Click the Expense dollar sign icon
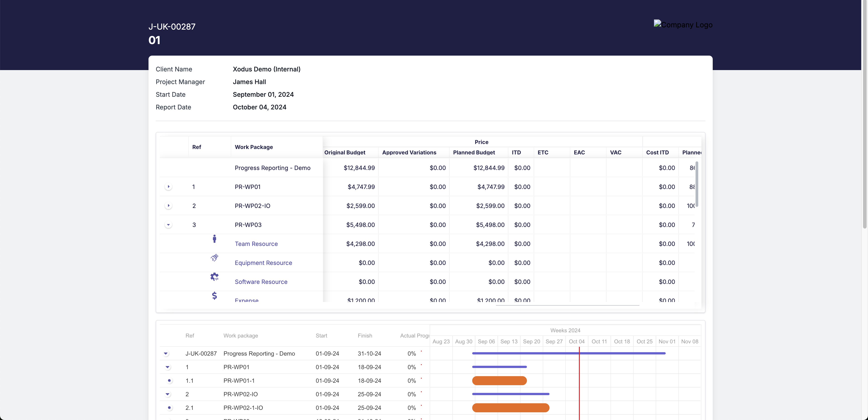 click(x=214, y=296)
